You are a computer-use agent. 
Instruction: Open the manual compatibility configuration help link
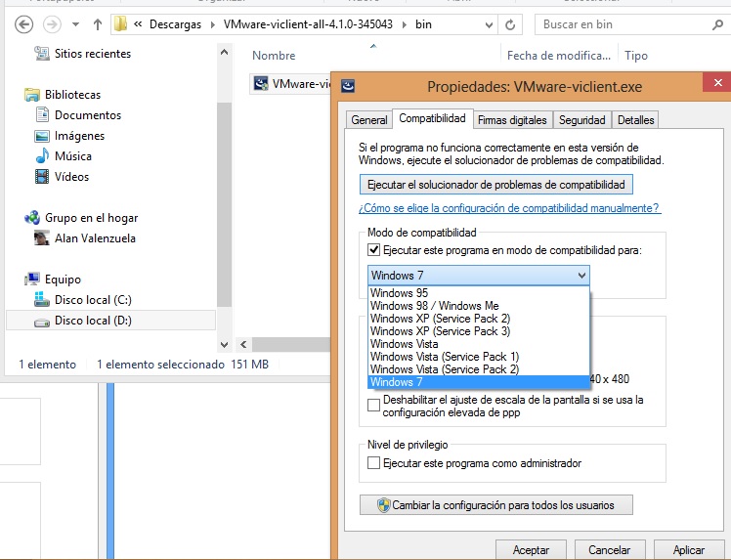point(509,208)
